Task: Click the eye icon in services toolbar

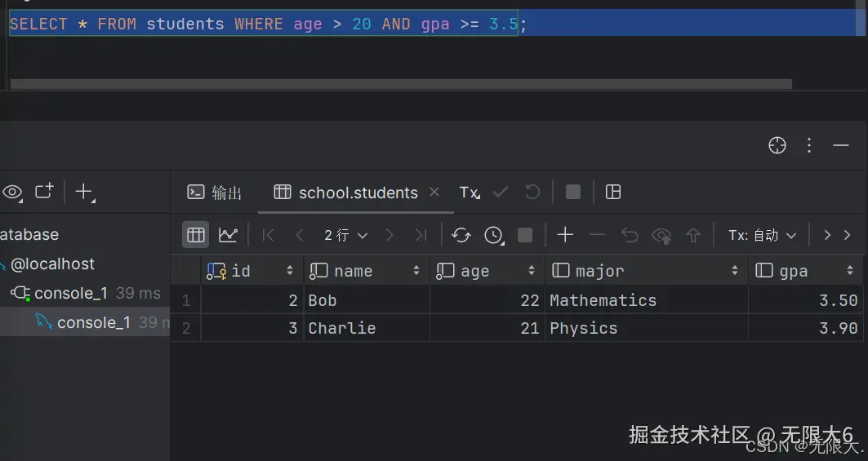Action: (x=12, y=192)
